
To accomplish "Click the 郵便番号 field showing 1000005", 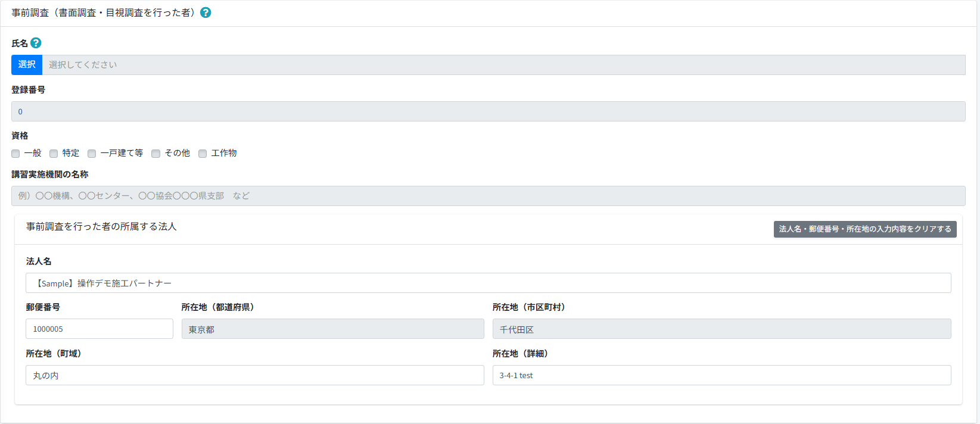I will pyautogui.click(x=99, y=329).
